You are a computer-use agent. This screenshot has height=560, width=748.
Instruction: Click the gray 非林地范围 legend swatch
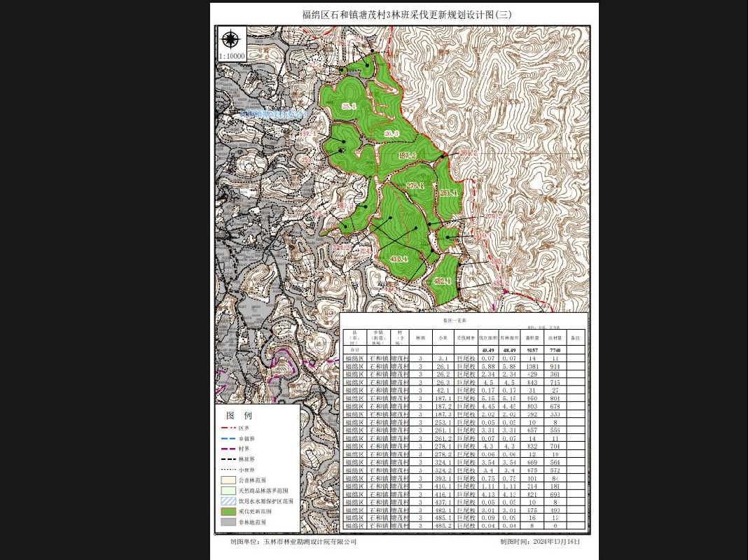point(228,522)
